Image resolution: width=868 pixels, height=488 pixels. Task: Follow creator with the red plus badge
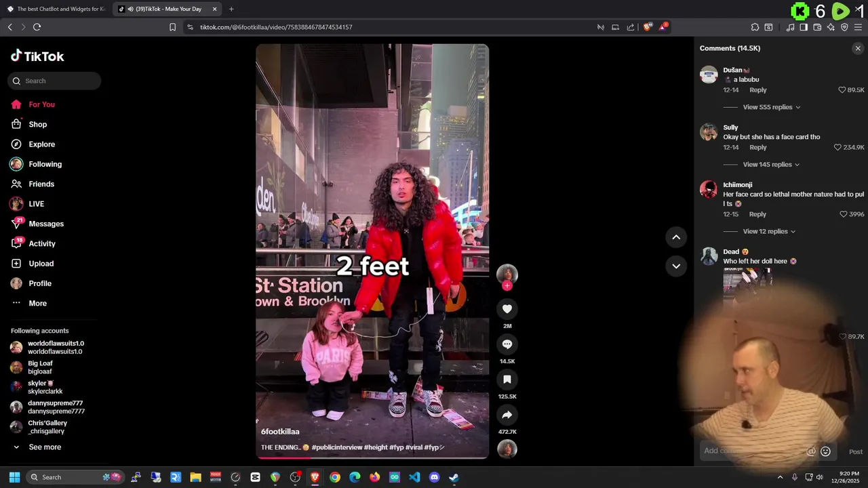507,285
